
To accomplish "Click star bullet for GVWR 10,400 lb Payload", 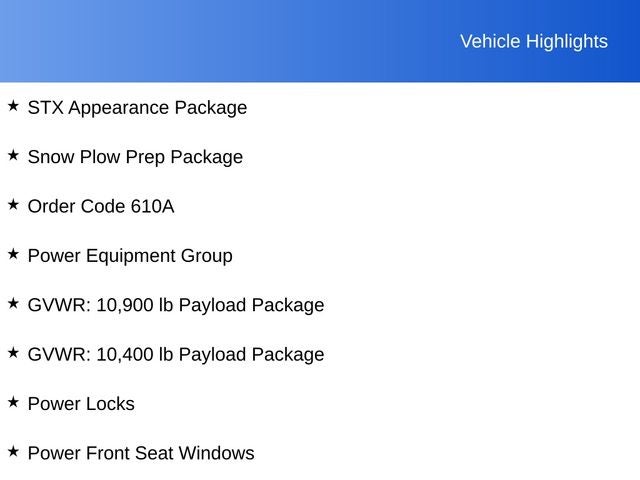I will coord(13,353).
